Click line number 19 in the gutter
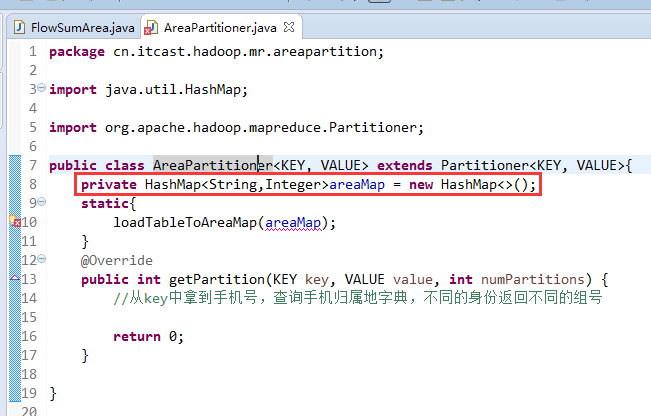The height and width of the screenshot is (416, 651). pyautogui.click(x=29, y=393)
